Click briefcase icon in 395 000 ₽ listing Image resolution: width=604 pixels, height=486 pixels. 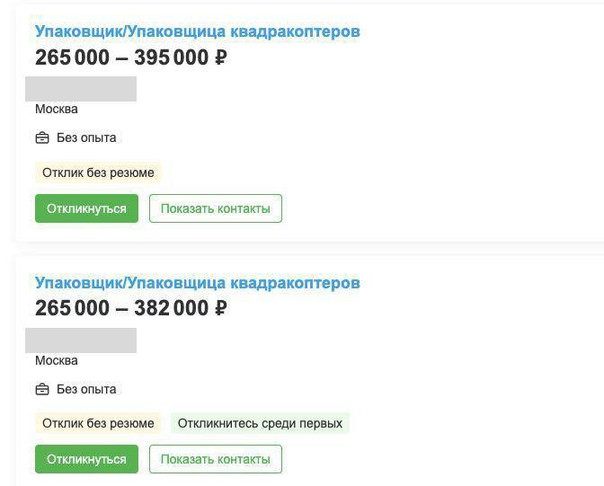pyautogui.click(x=42, y=137)
